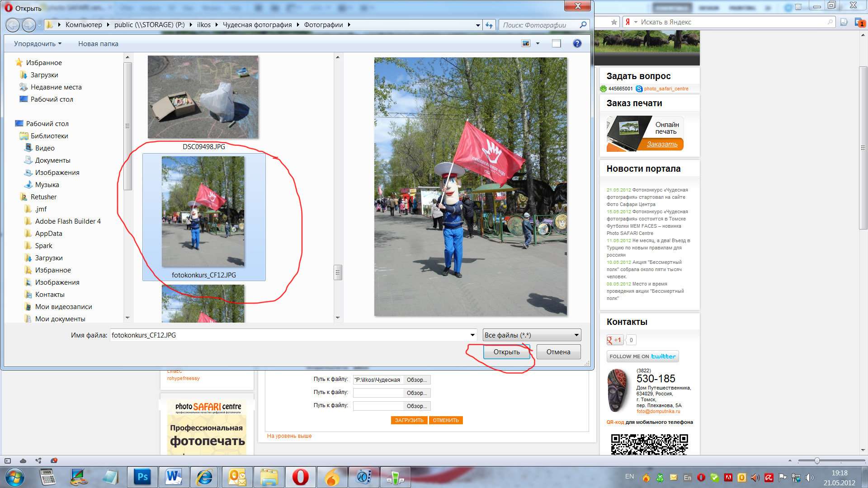Click Google +1 button

pos(615,340)
